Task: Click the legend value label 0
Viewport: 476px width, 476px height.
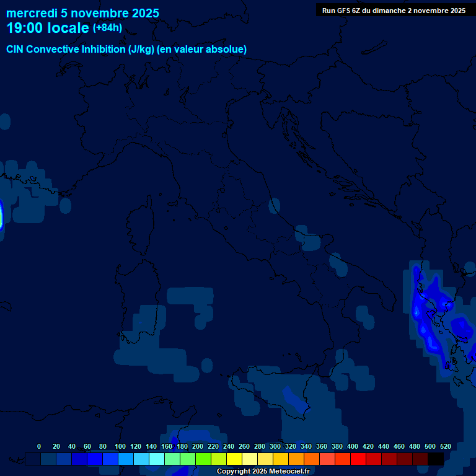Action: (39, 446)
